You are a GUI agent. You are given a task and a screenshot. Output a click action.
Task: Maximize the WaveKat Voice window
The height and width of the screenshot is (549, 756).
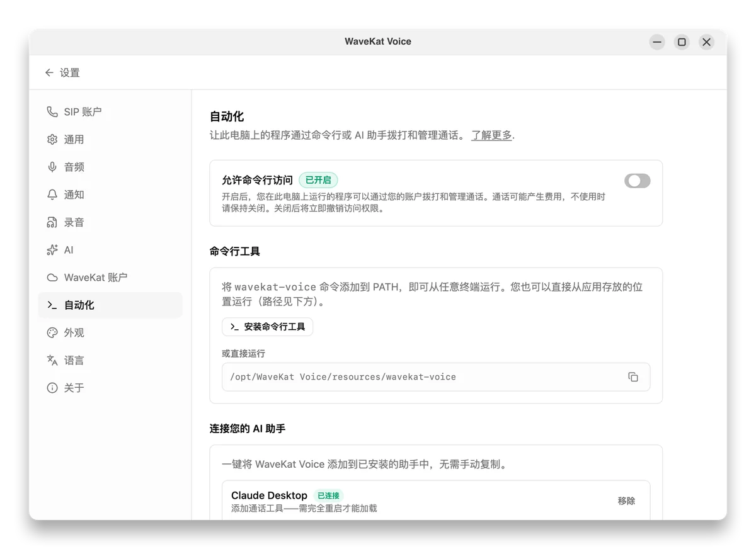[x=682, y=42]
